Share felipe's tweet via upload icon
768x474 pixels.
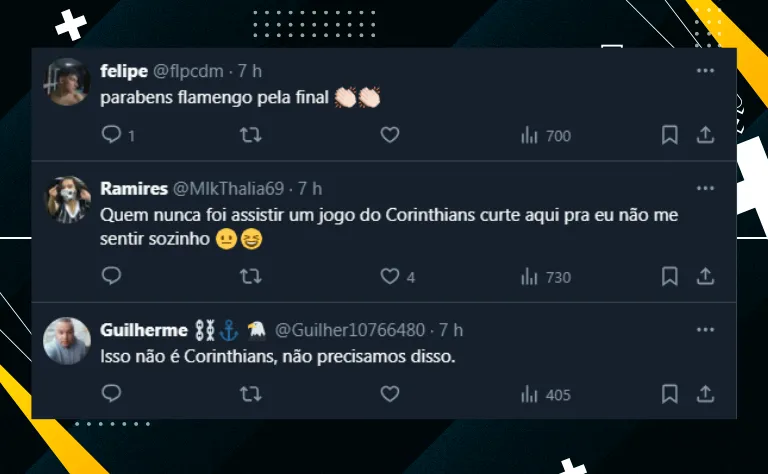click(x=705, y=135)
